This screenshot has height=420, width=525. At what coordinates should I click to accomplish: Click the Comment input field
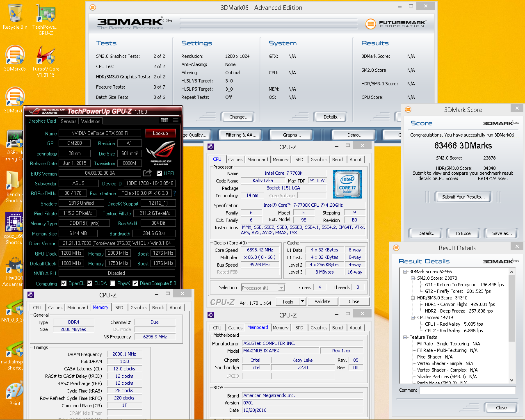[468, 390]
